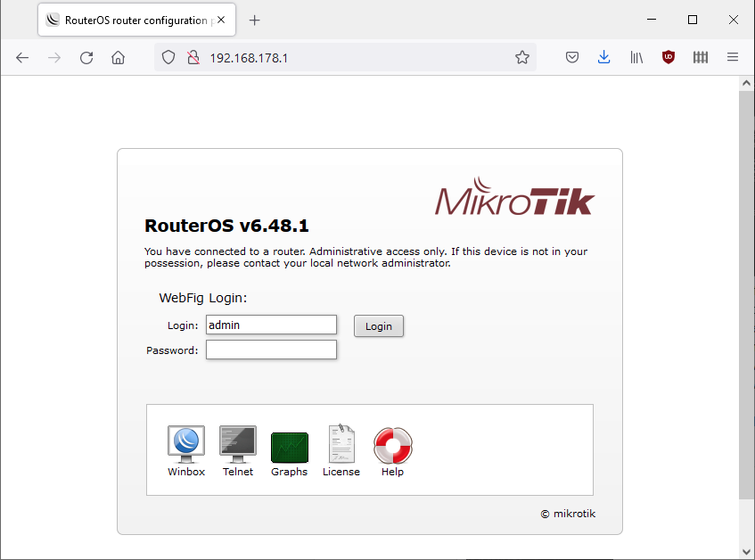Open the uBlock Origin extension

(x=669, y=57)
